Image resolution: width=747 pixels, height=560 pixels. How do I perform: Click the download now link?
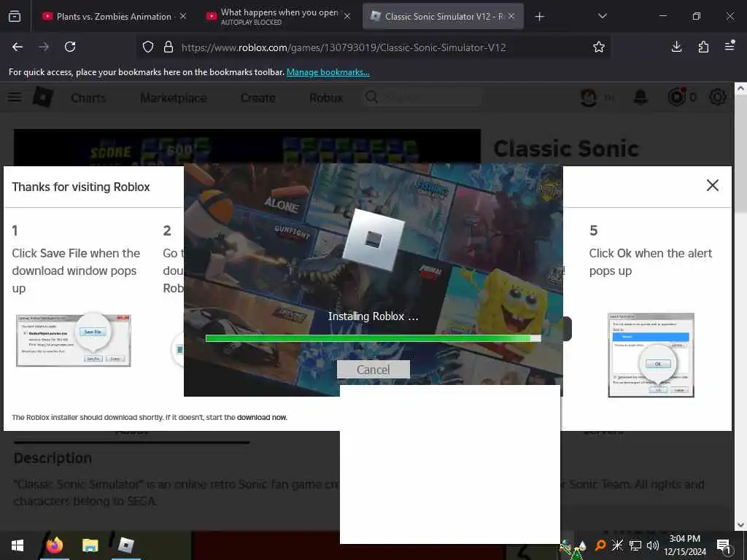tap(262, 417)
